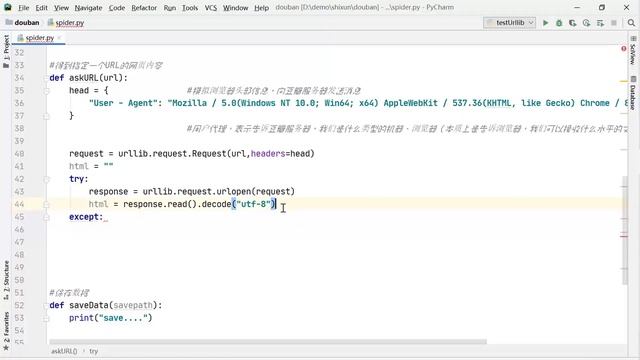Open the View menu
The width and height of the screenshot is (640, 360).
[x=61, y=7]
